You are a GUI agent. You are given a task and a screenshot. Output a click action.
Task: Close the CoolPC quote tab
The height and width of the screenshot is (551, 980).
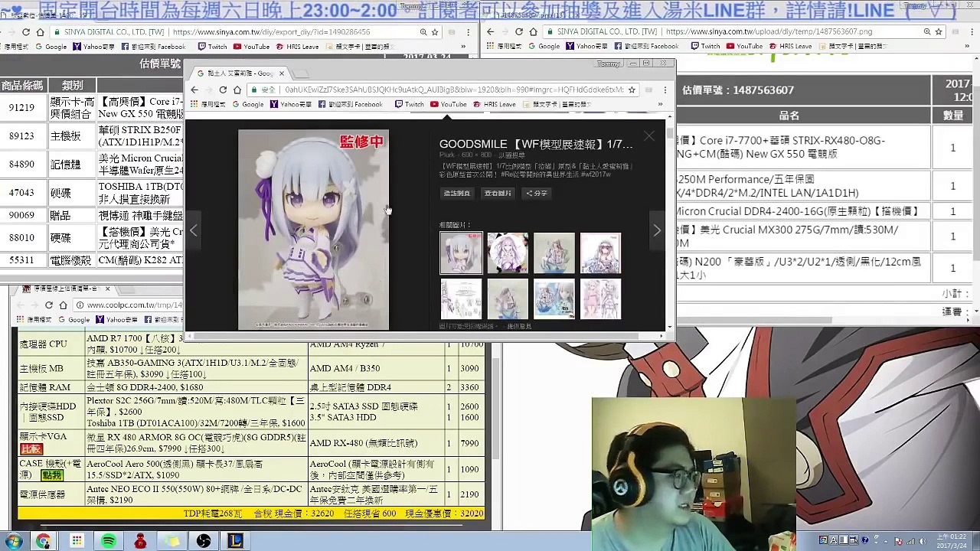coord(107,289)
